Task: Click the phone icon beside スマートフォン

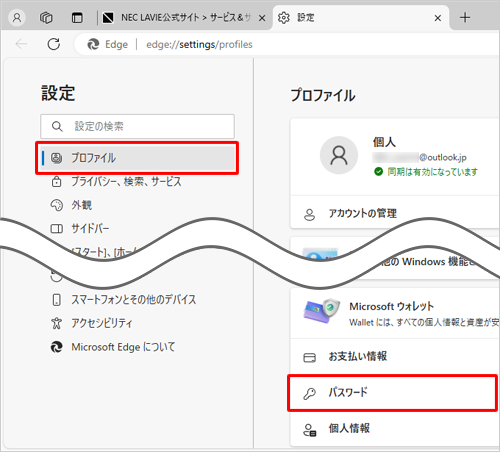Action: pos(57,300)
